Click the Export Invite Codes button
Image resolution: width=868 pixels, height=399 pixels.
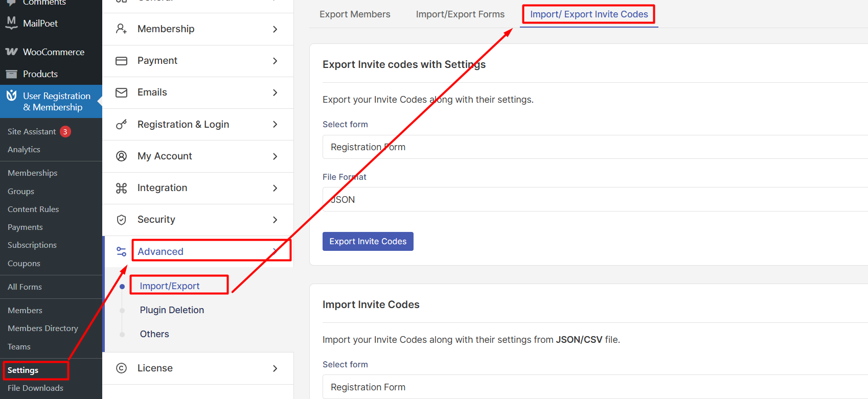click(x=368, y=241)
